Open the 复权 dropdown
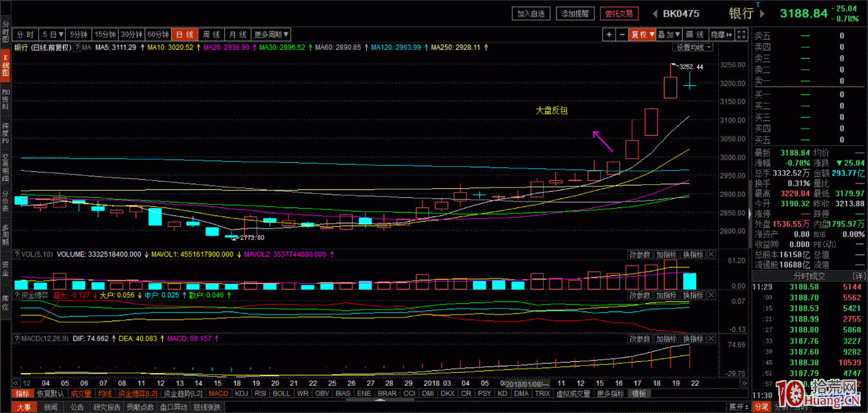The image size is (868, 413). tap(643, 34)
